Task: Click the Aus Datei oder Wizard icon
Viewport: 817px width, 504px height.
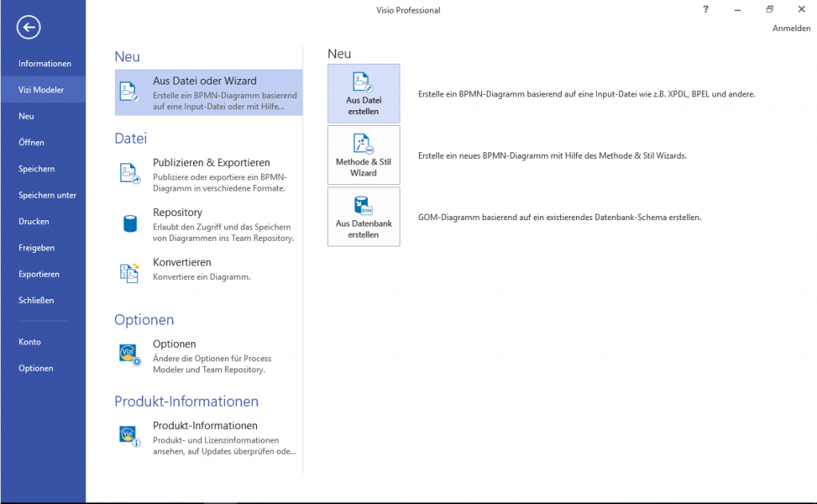Action: (x=128, y=92)
